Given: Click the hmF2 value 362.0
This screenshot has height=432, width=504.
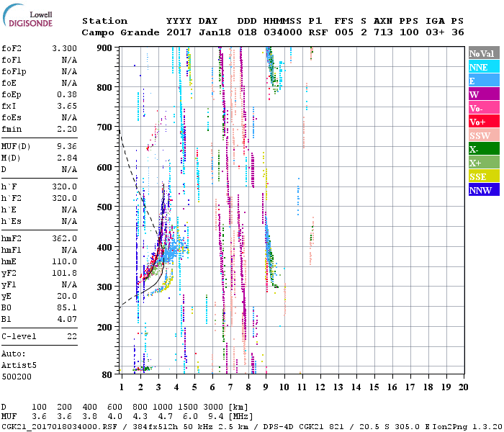Looking at the screenshot, I should tap(64, 238).
